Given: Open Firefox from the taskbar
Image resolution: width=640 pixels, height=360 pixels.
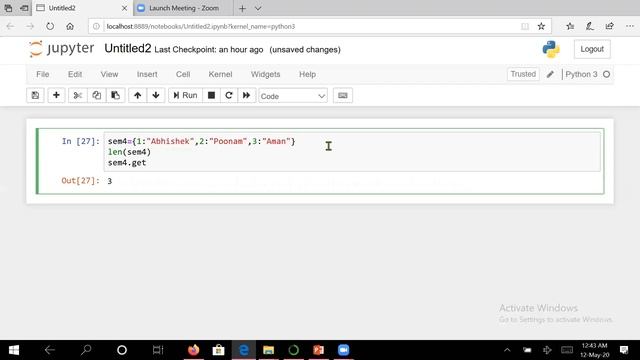Looking at the screenshot, I should (193, 350).
